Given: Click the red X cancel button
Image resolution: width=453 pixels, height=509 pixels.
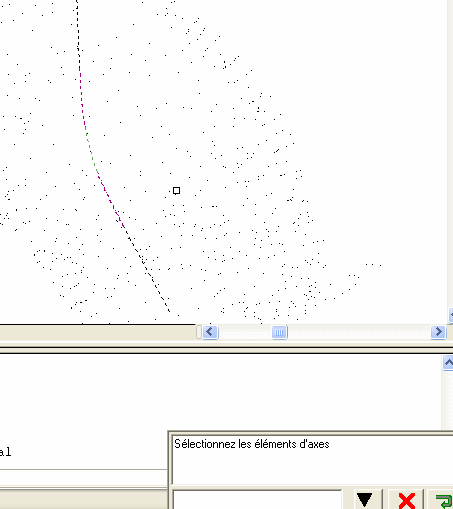Looking at the screenshot, I should point(407,500).
